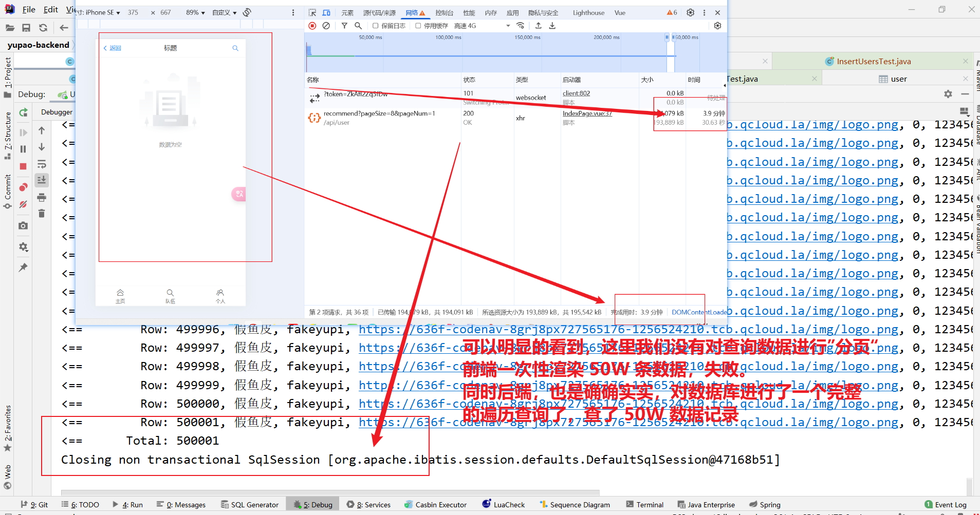Select the recommend?pageSize=8&pageNum=1 request row
980x515 pixels.
379,113
